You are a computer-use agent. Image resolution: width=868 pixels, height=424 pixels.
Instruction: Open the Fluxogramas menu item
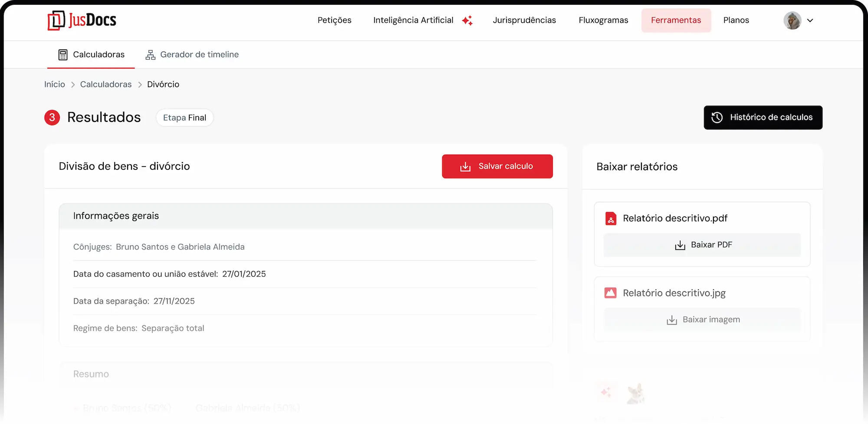pos(603,20)
